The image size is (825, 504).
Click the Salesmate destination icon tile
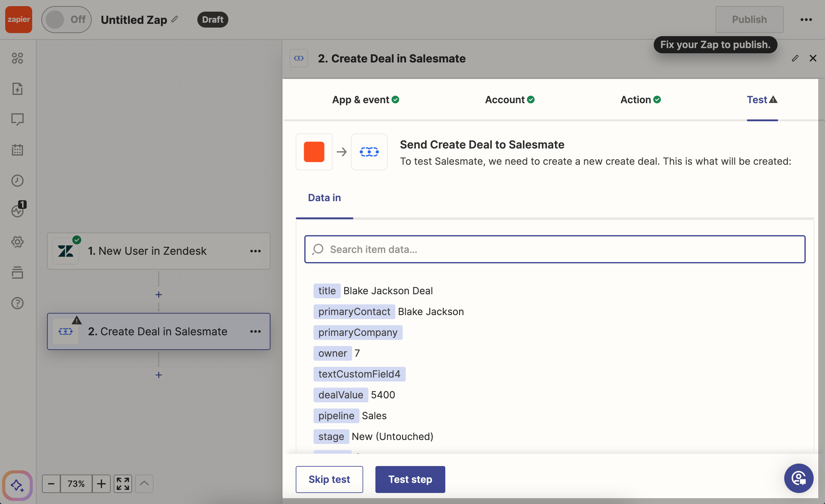369,152
